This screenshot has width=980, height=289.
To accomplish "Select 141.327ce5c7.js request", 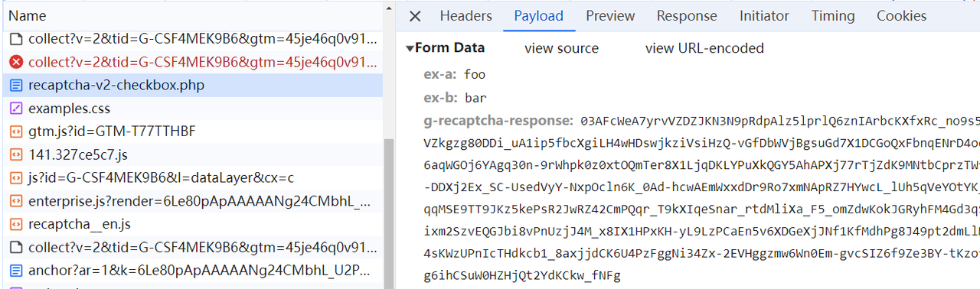I will pos(191,155).
